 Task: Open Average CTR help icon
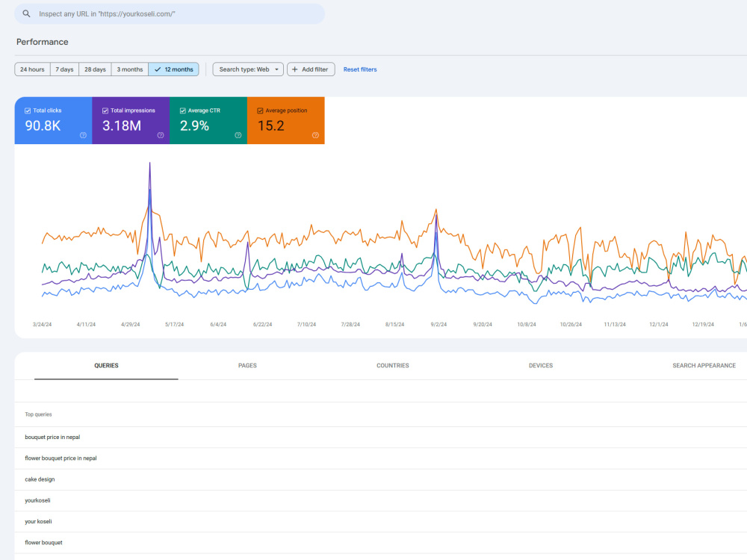tap(238, 135)
